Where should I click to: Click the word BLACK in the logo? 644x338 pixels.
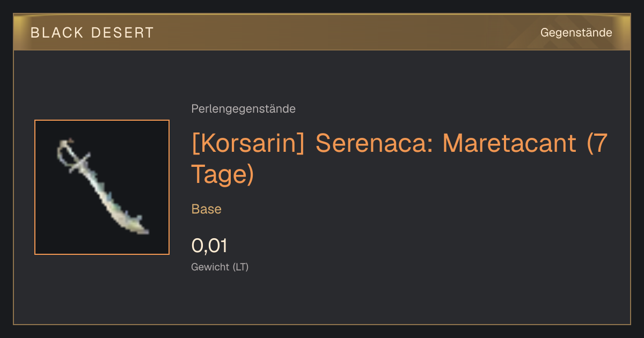[x=57, y=33]
